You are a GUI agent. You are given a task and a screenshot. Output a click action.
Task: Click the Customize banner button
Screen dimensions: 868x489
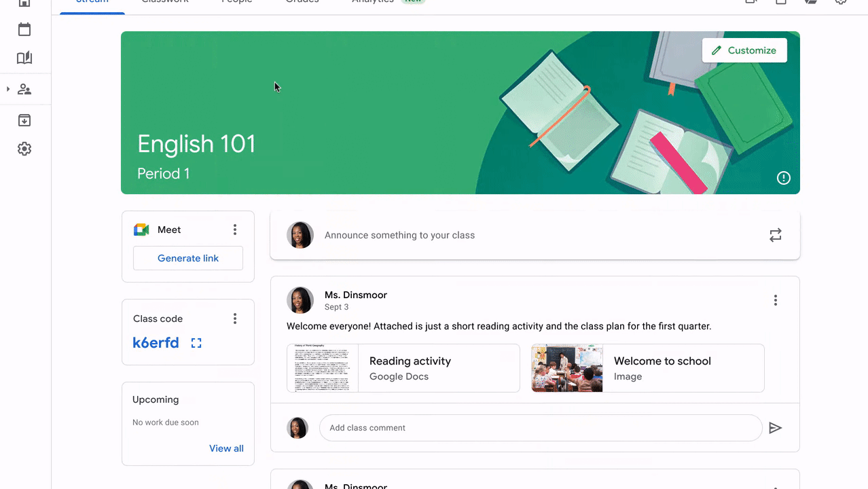click(744, 50)
